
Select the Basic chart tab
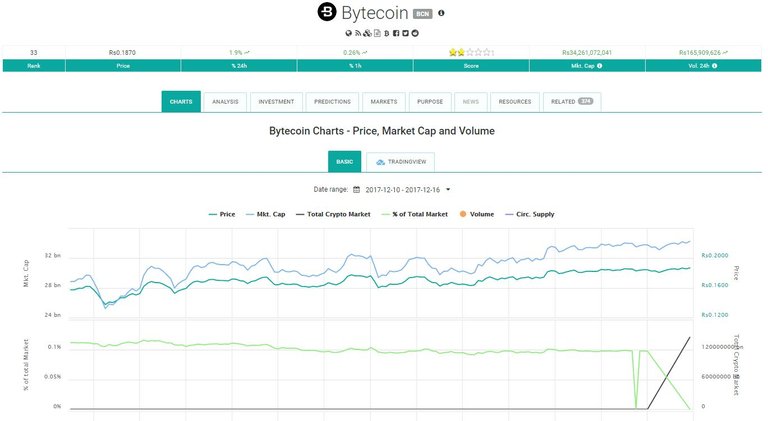[x=344, y=162]
